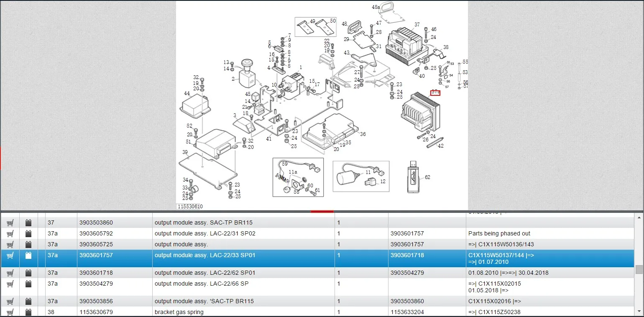Select the highlighted 37a callout in the diagram

coord(435,92)
